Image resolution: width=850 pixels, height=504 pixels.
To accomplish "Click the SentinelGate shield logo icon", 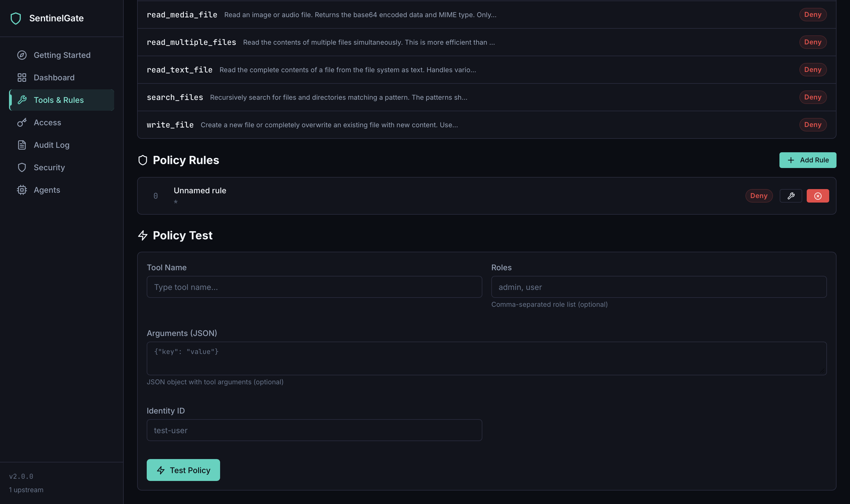I will pyautogui.click(x=16, y=18).
